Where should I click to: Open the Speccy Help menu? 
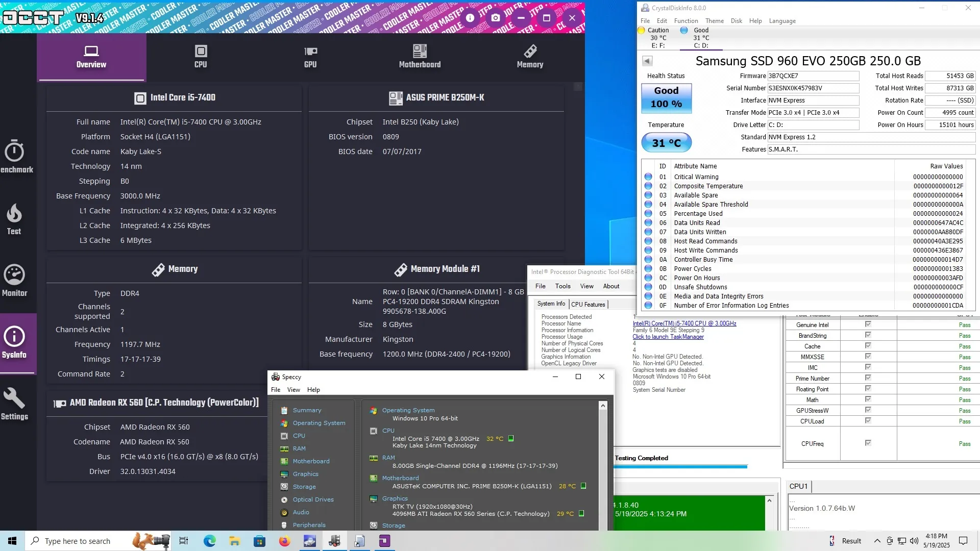313,390
